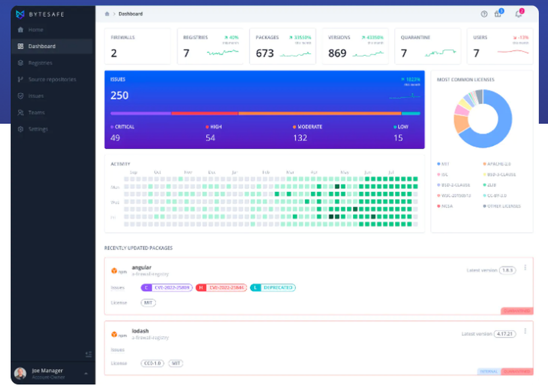
Task: Click the ISC legend entry
Action: point(442,174)
